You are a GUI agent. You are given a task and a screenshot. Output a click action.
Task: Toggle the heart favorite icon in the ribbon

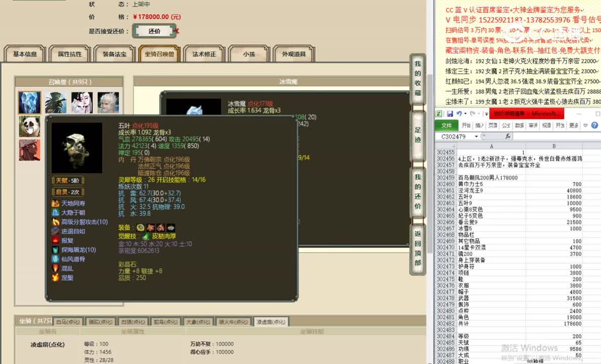pyautogui.click(x=586, y=125)
